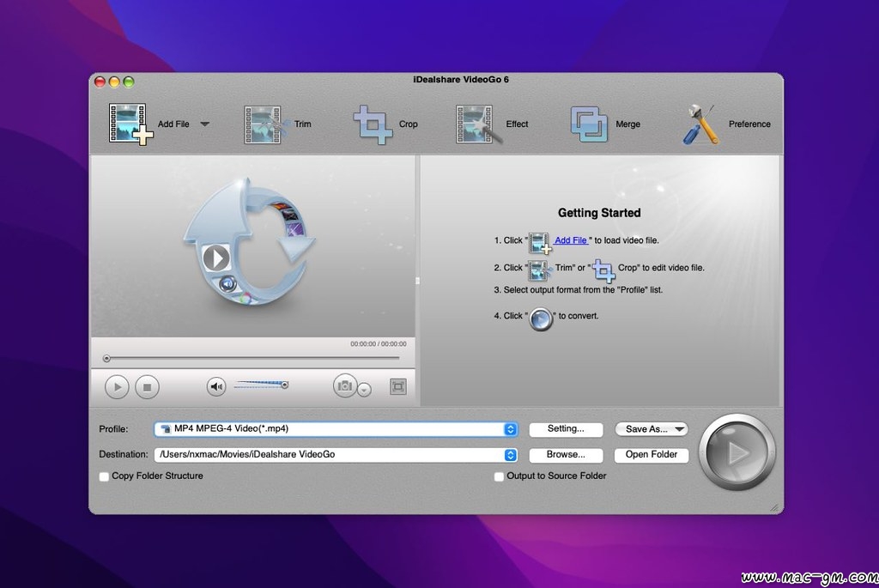Click the Crop icon in Getting Started step 2

coord(603,270)
